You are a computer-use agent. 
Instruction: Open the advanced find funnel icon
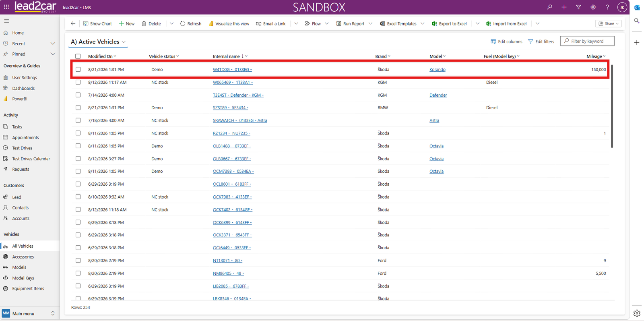coord(578,7)
